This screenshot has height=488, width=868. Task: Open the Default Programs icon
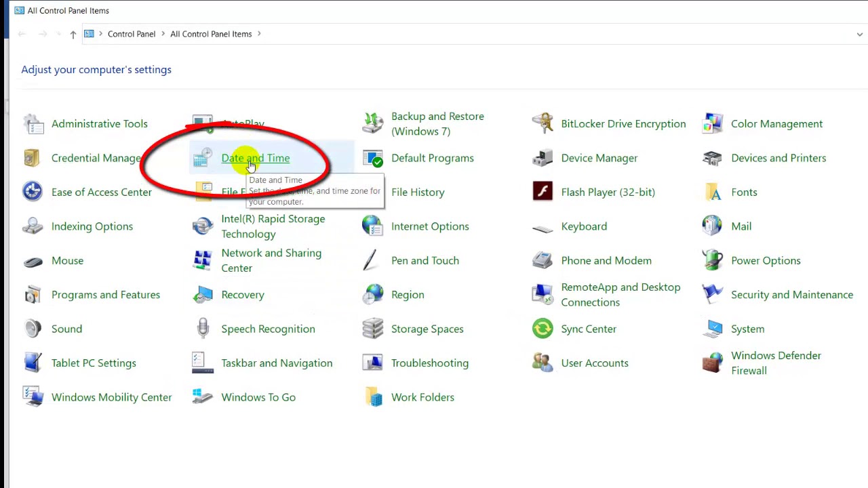(372, 158)
